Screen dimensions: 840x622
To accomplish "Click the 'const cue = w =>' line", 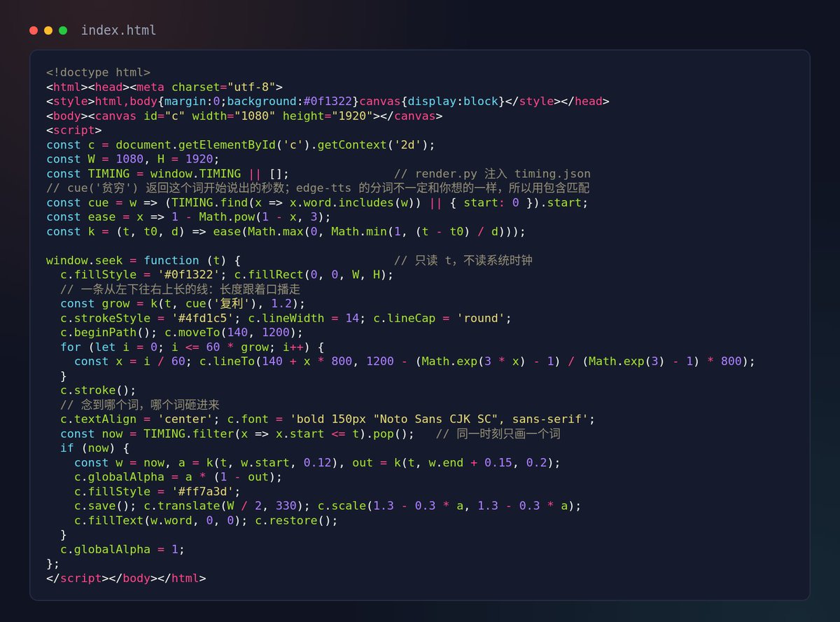I will [x=318, y=202].
